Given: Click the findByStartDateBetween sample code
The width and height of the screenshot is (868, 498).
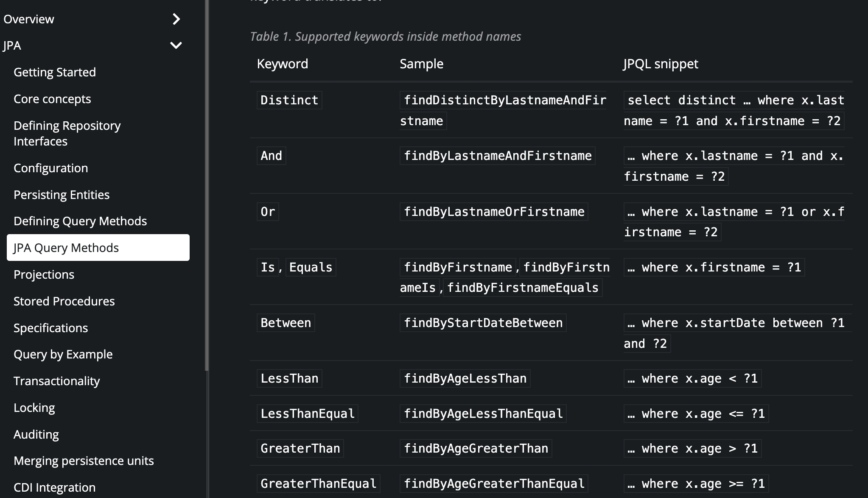Looking at the screenshot, I should tap(483, 323).
